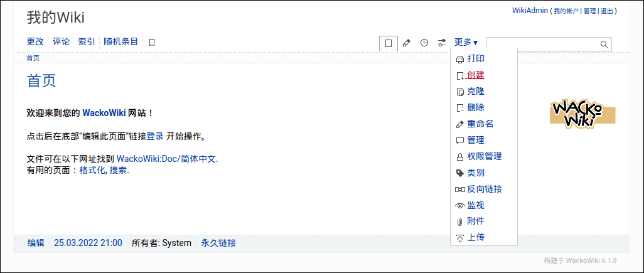Image resolution: width=644 pixels, height=273 pixels.
Task: Focus the search input field
Action: pyautogui.click(x=542, y=44)
